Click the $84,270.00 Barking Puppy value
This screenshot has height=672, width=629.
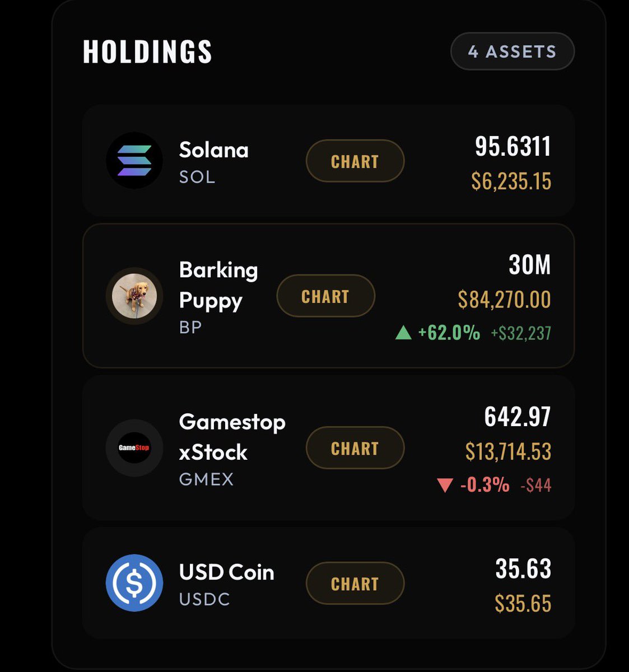pyautogui.click(x=504, y=300)
